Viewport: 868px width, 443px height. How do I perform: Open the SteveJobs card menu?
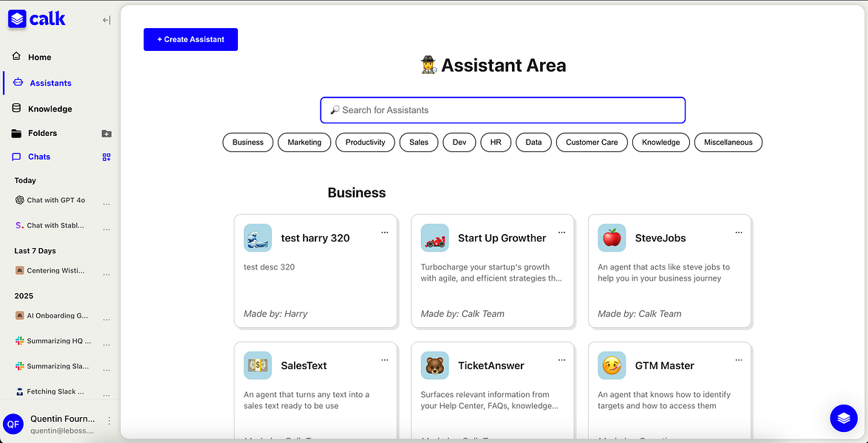[739, 233]
